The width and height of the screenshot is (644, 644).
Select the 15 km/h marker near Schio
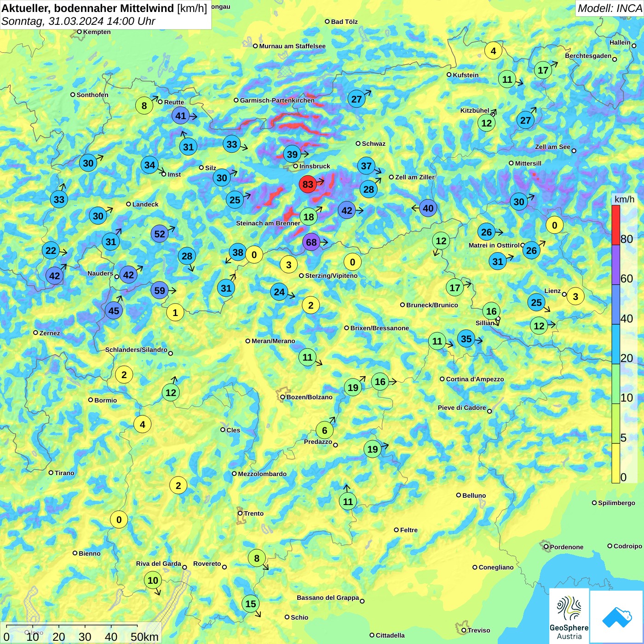[x=251, y=604]
